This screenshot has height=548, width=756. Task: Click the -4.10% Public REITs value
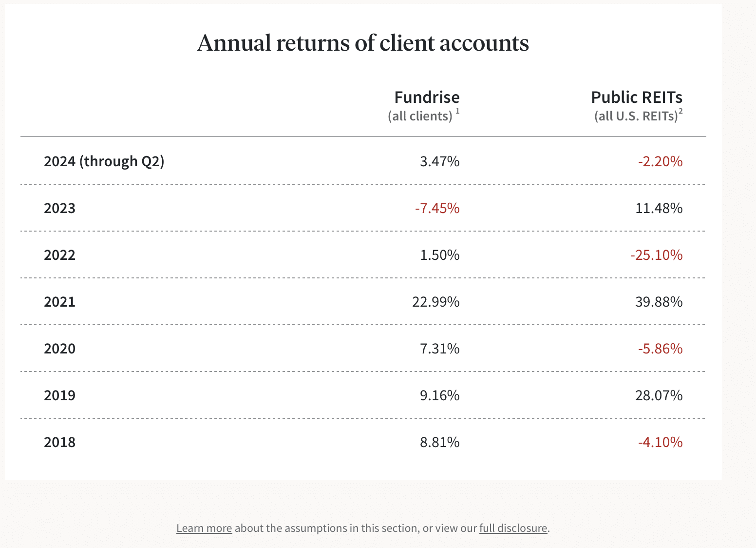tap(660, 442)
